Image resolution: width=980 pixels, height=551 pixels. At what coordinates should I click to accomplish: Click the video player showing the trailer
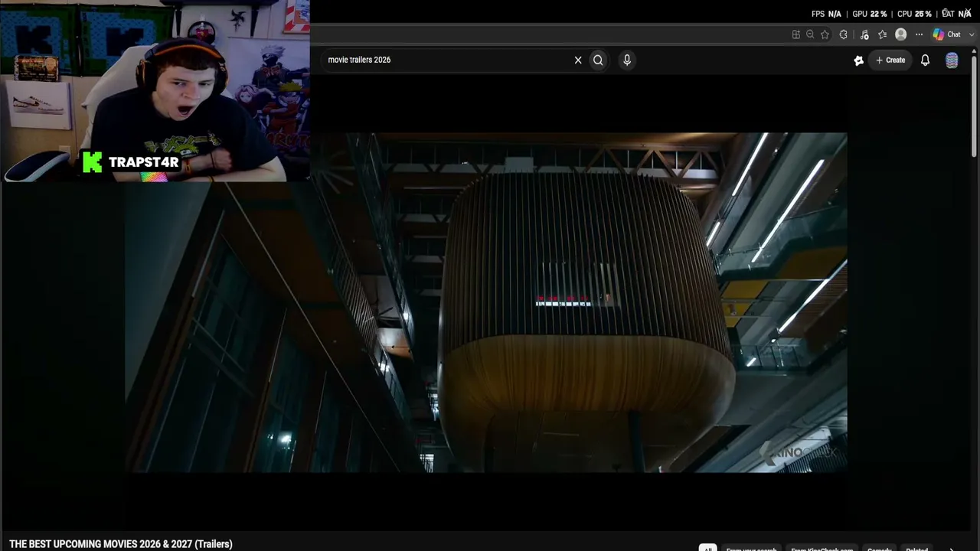tap(485, 302)
